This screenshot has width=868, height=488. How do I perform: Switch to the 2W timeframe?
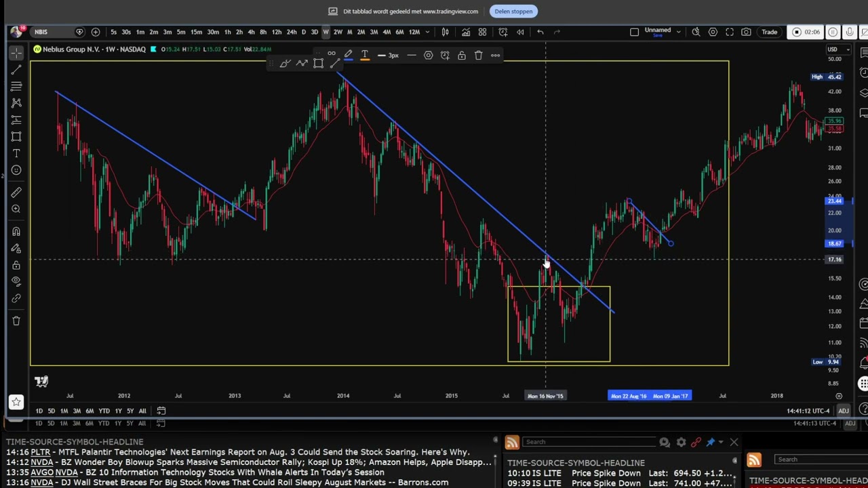tap(338, 32)
